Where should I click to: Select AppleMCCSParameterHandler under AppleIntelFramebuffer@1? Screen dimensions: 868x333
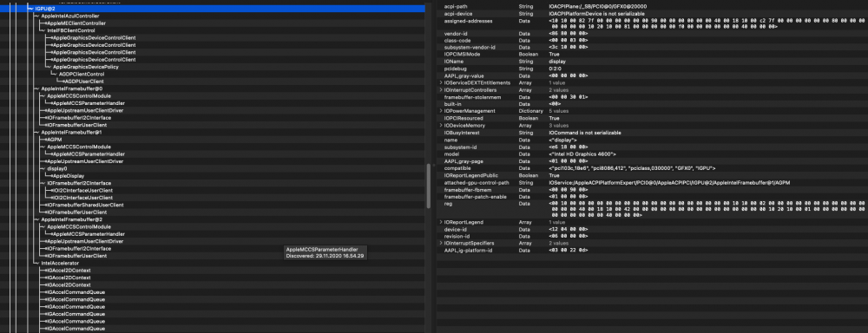pyautogui.click(x=89, y=153)
